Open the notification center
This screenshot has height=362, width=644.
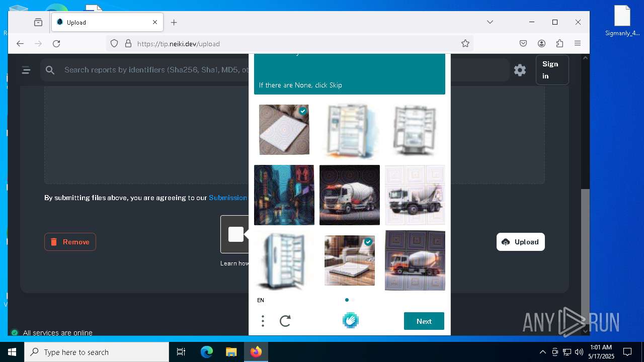627,352
